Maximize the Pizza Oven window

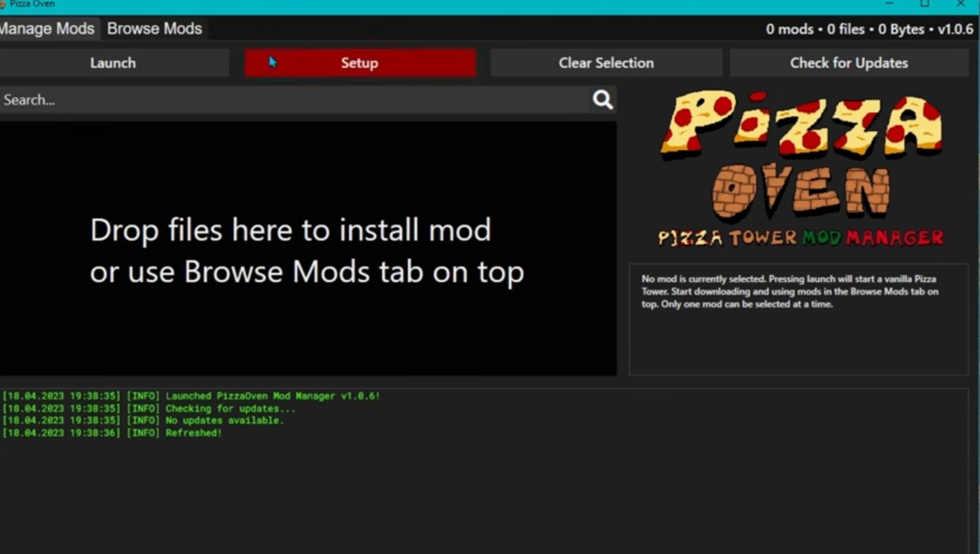[925, 4]
